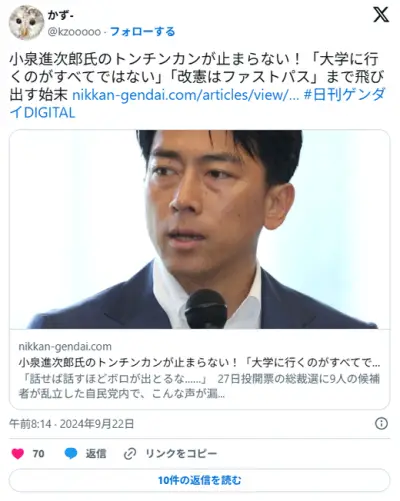Click the 70 likes count

click(x=38, y=454)
